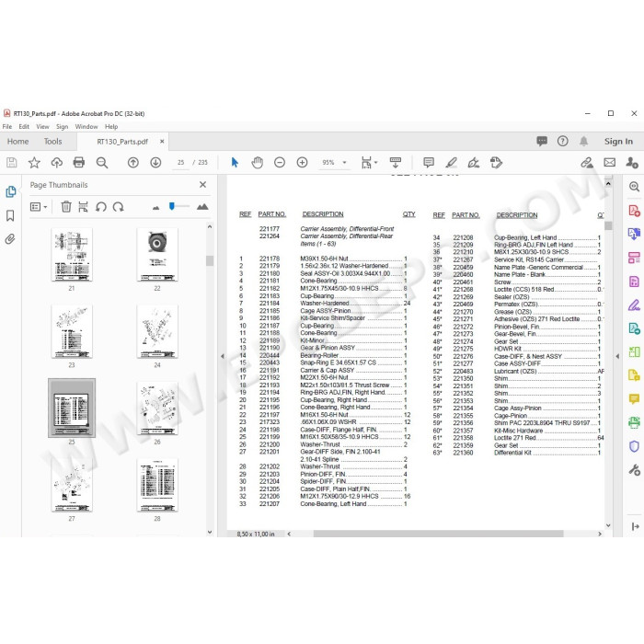Viewport: 644px width, 644px height.
Task: Rotate page counterclockwise in thumbnails panel
Action: [101, 207]
